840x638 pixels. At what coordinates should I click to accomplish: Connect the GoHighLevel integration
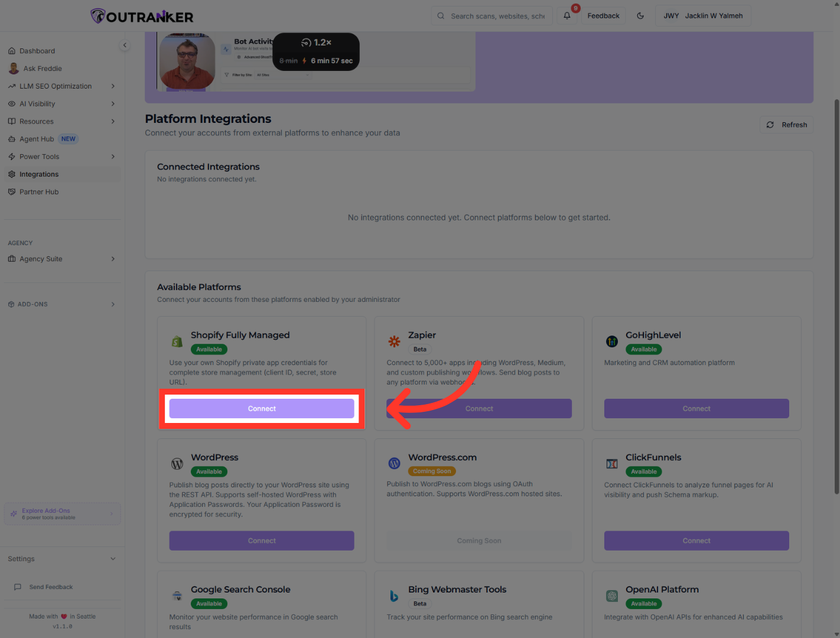click(x=696, y=409)
